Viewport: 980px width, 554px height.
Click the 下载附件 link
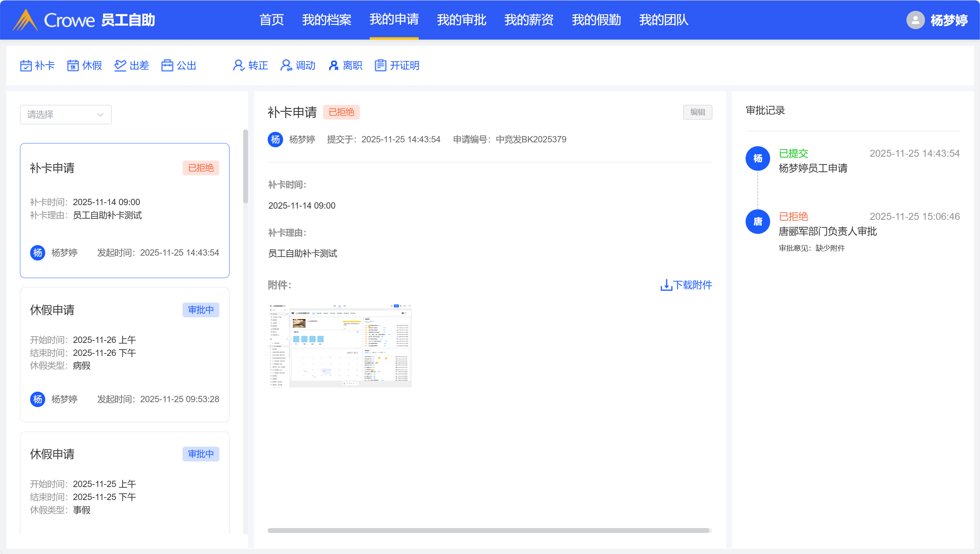pos(686,285)
